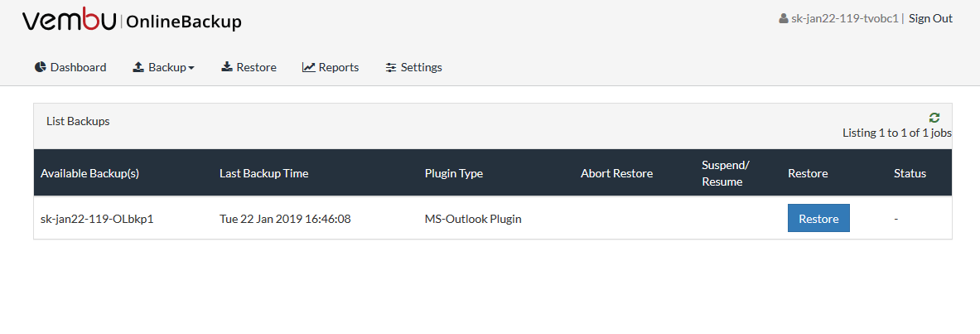The height and width of the screenshot is (334, 980).
Task: Click the Plugin Type column header
Action: (454, 173)
